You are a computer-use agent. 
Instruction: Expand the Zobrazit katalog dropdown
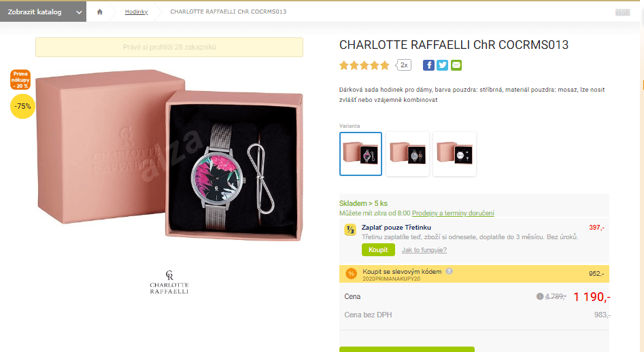pyautogui.click(x=43, y=12)
